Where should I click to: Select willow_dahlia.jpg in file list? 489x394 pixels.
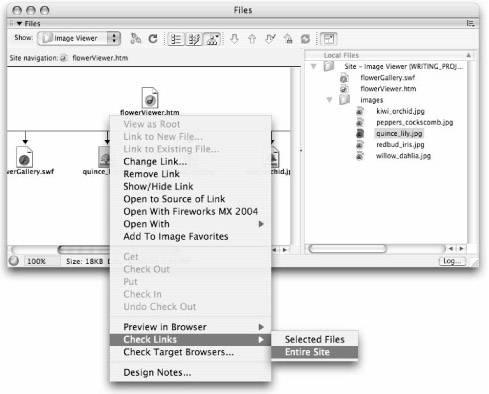[x=403, y=156]
